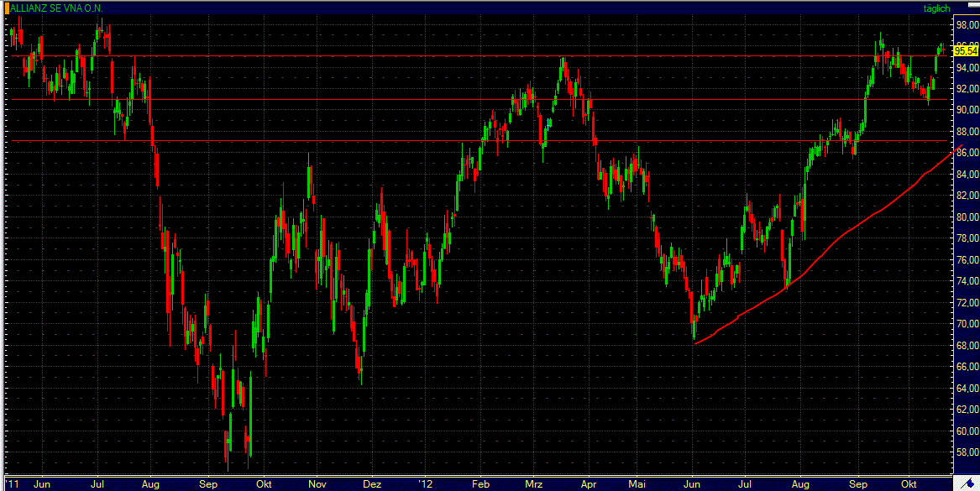980x491 pixels.
Task: Toggle the 58,00 price scale label
Action: 965,450
